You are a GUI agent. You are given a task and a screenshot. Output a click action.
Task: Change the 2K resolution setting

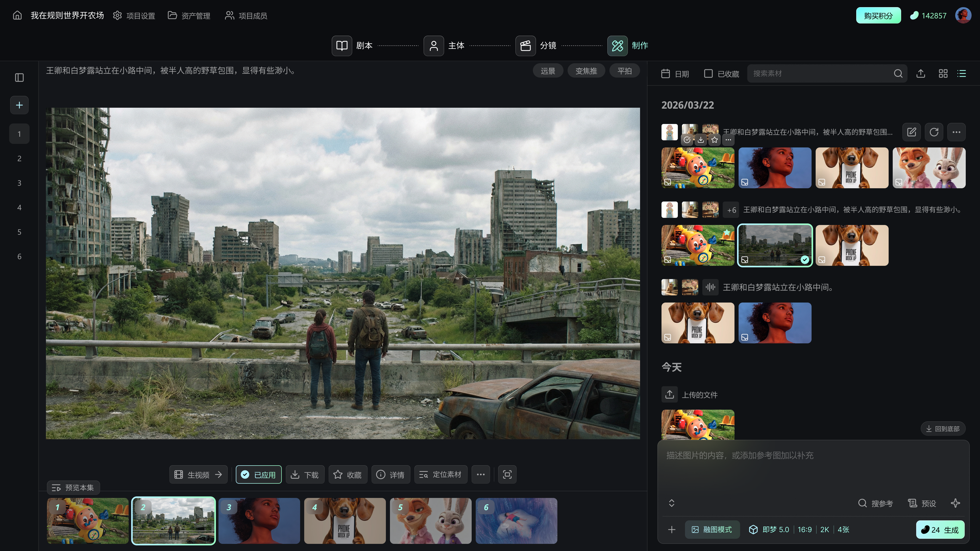[825, 530]
